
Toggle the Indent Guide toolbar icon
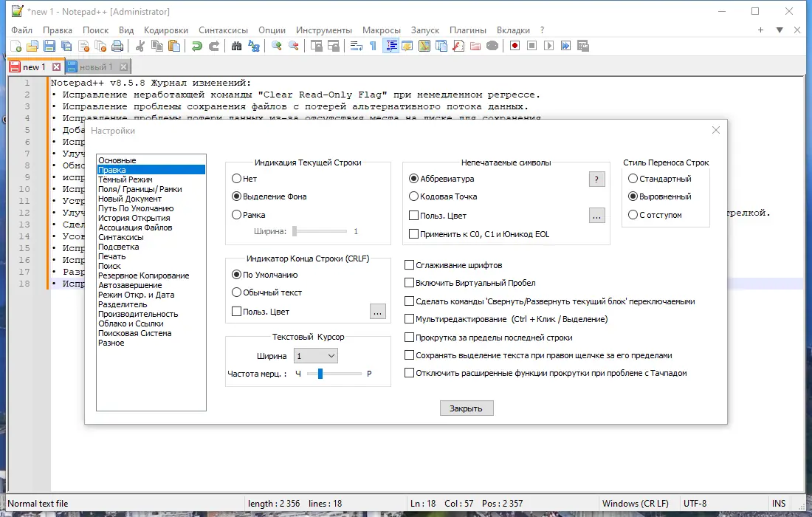[x=391, y=46]
